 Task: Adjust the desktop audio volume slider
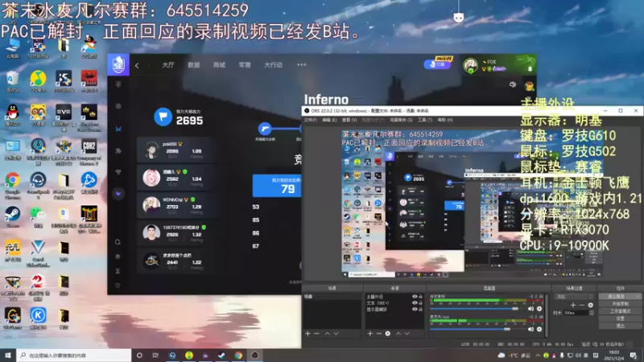coord(477,309)
